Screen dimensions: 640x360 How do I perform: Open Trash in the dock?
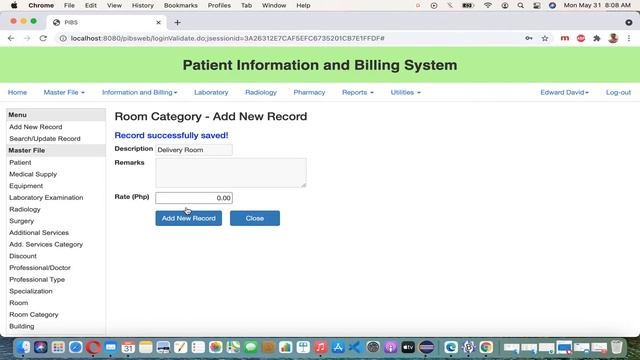tap(617, 347)
